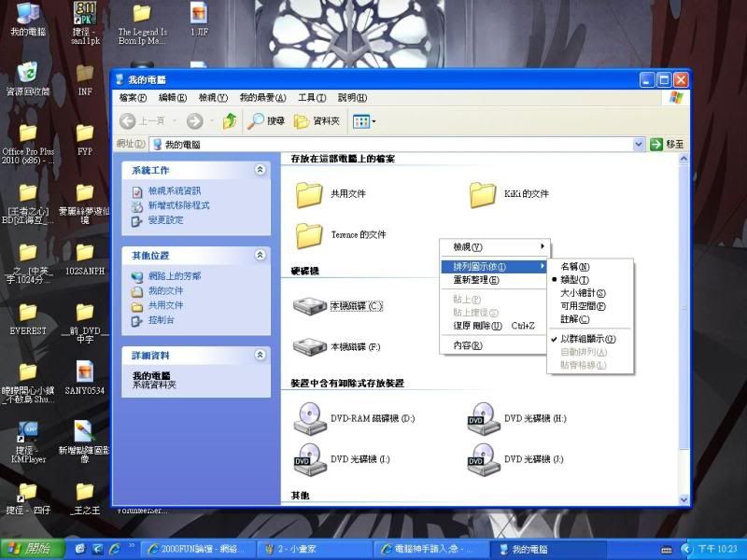This screenshot has height=560, width=747.
Task: Choose 復原 刪除(U) in context menu
Action: tap(494, 326)
